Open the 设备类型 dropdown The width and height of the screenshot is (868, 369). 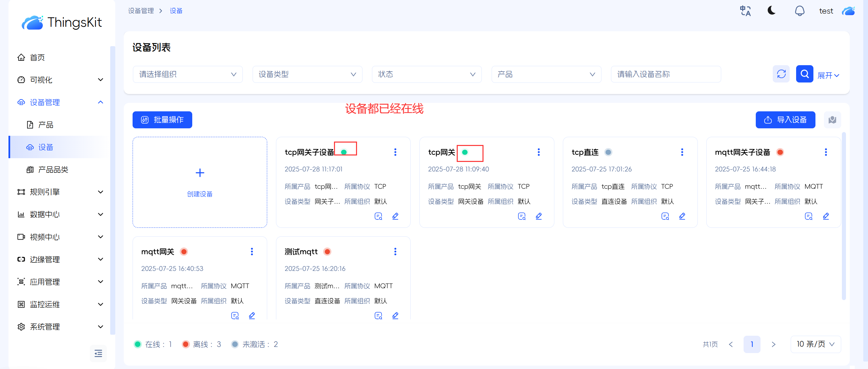(x=307, y=74)
